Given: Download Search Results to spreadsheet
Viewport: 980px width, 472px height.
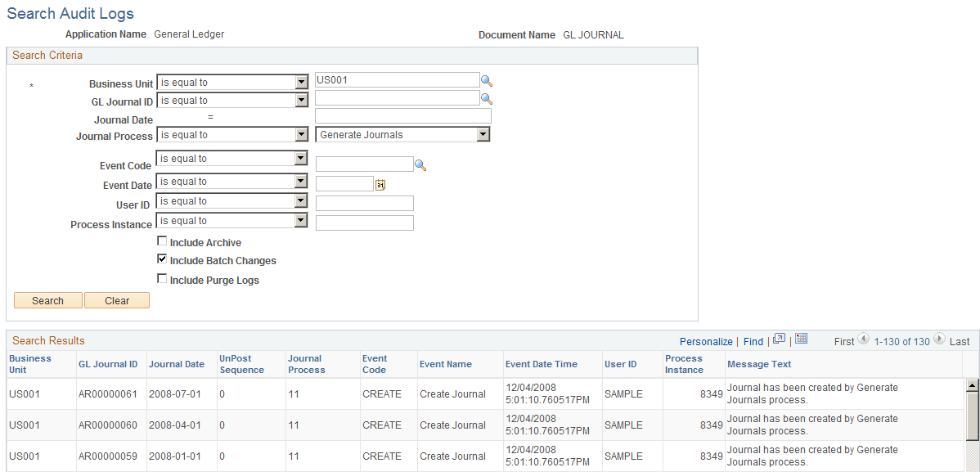Looking at the screenshot, I should [x=801, y=339].
